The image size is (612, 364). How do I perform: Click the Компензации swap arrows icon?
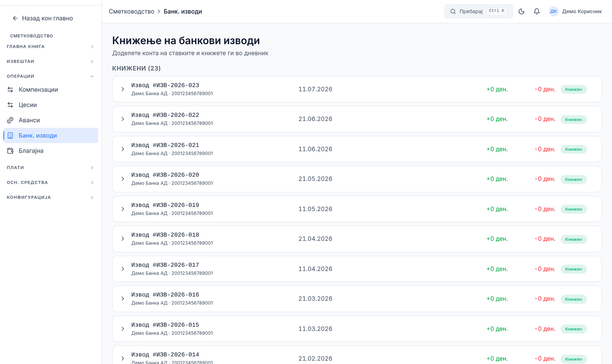click(10, 90)
